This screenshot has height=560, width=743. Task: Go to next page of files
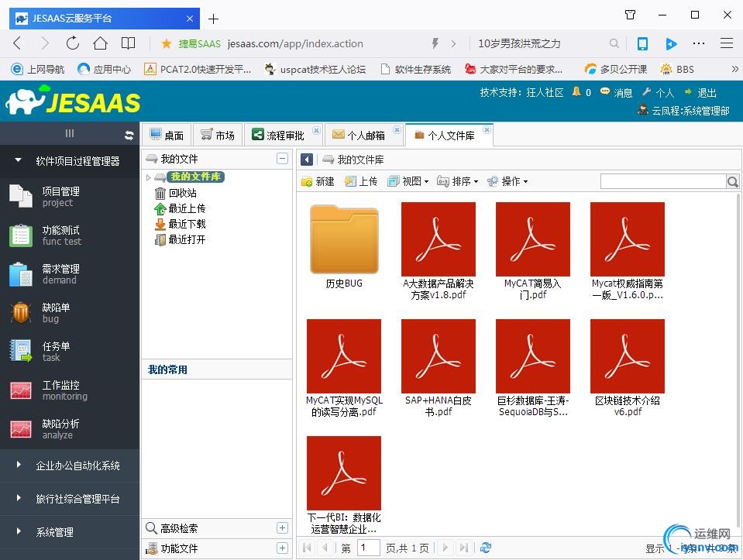coord(445,548)
